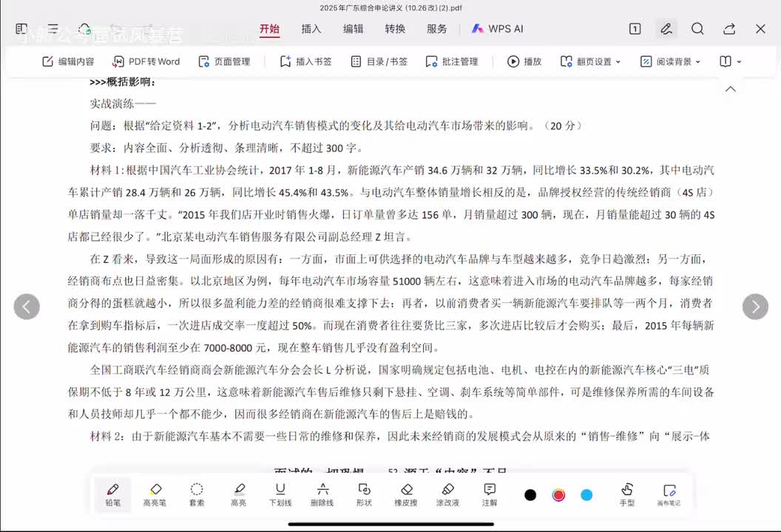
Task: Switch to the 开始 tab
Action: 269,29
